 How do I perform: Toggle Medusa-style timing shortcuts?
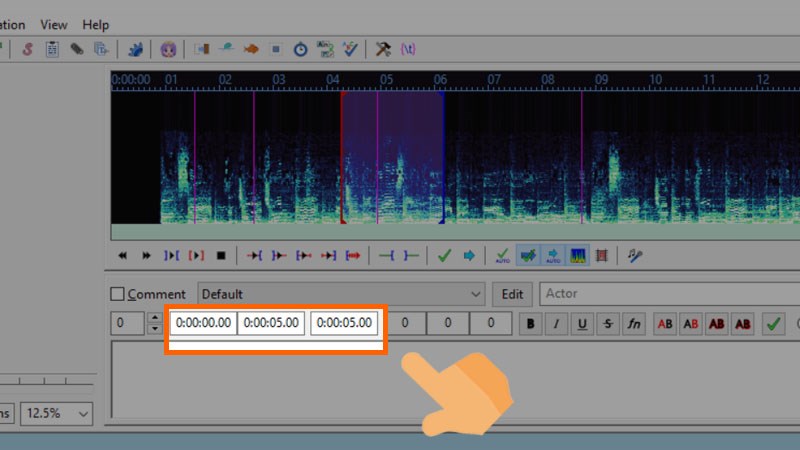[602, 256]
